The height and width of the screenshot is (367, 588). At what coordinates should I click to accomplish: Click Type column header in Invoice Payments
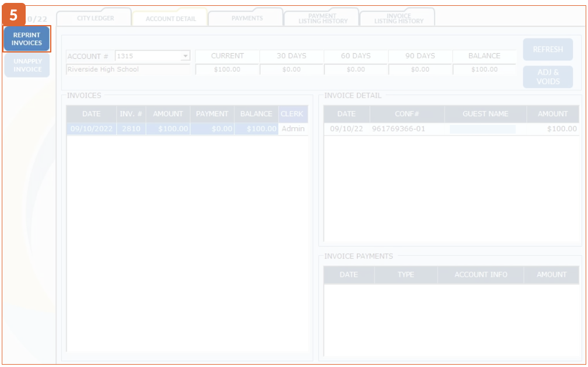coord(405,274)
